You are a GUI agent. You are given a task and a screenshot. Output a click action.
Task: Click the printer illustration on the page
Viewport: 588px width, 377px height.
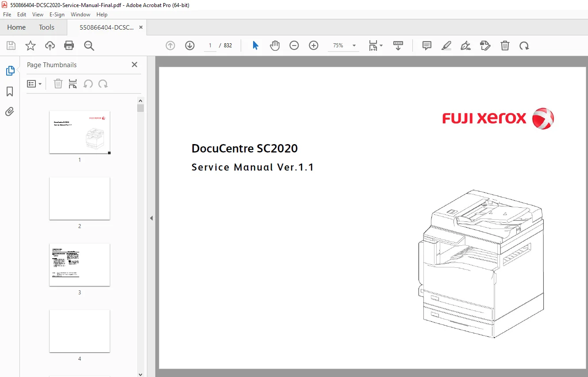click(481, 264)
